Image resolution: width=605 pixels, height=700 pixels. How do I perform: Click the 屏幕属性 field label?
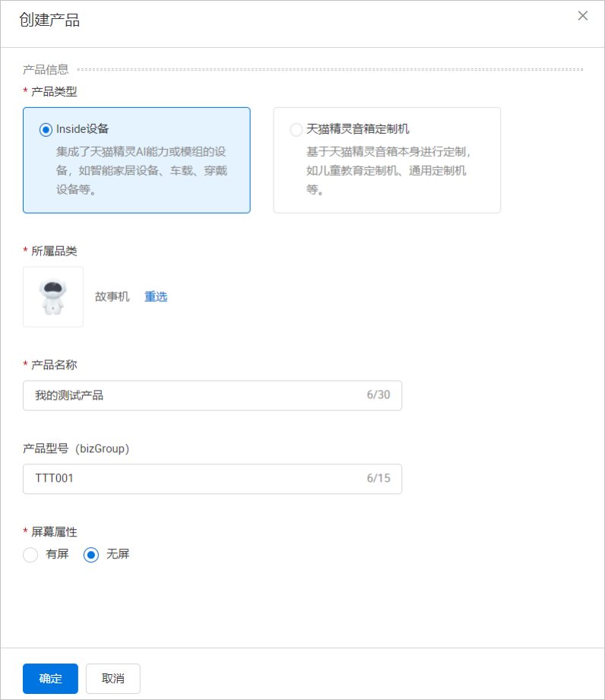pyautogui.click(x=54, y=532)
